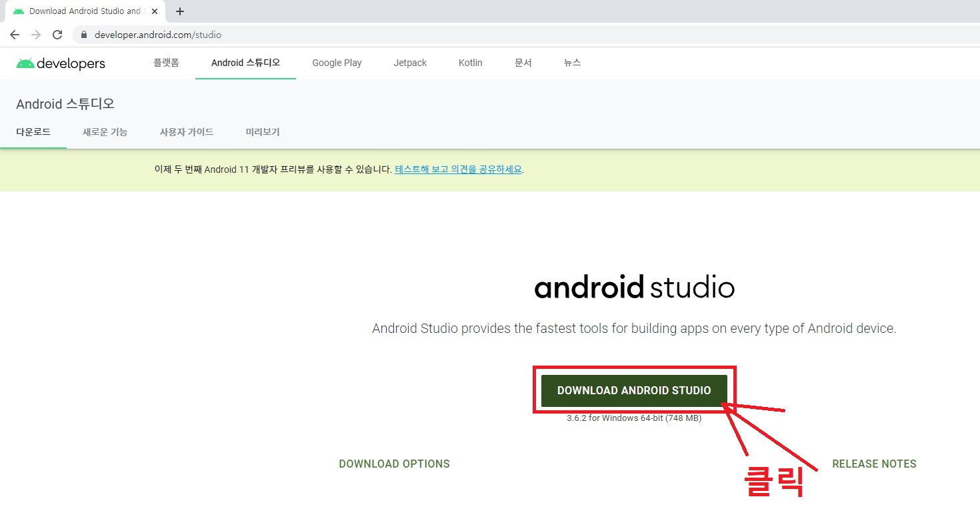The height and width of the screenshot is (531, 980).
Task: Click the Android Studio provides the fastest tools tagline
Action: (634, 328)
